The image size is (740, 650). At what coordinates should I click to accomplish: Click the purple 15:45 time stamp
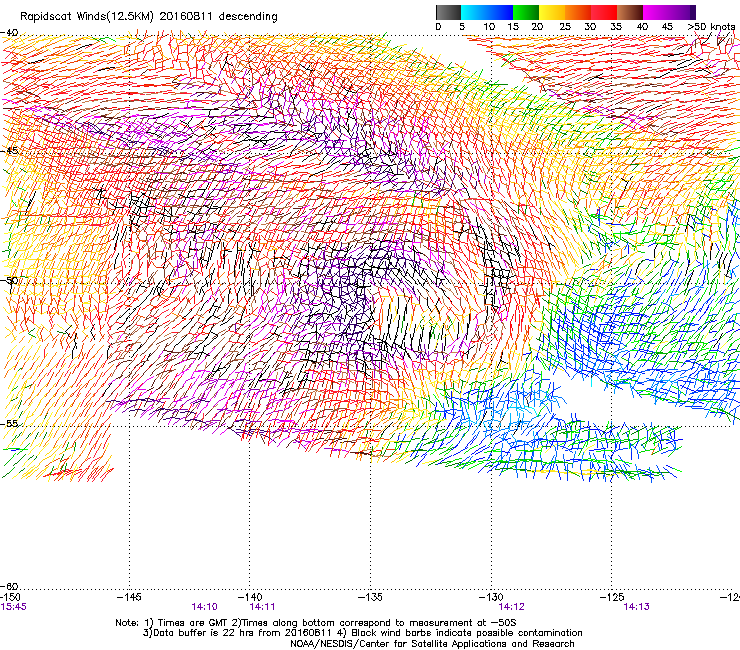[x=14, y=607]
